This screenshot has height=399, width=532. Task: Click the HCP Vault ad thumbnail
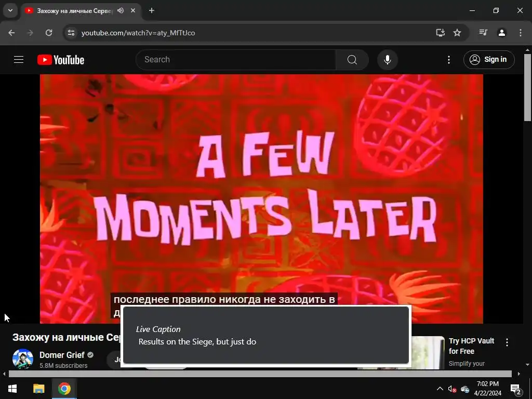(428, 353)
